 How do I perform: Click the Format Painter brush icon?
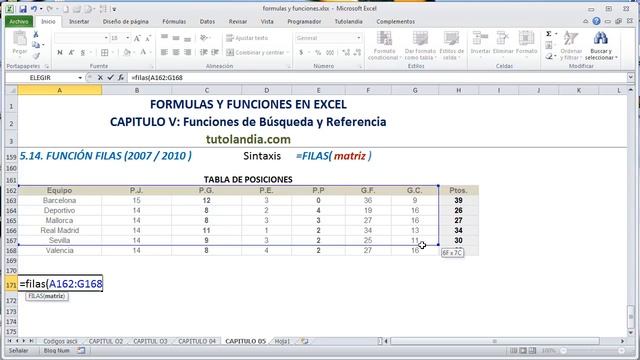coord(36,56)
